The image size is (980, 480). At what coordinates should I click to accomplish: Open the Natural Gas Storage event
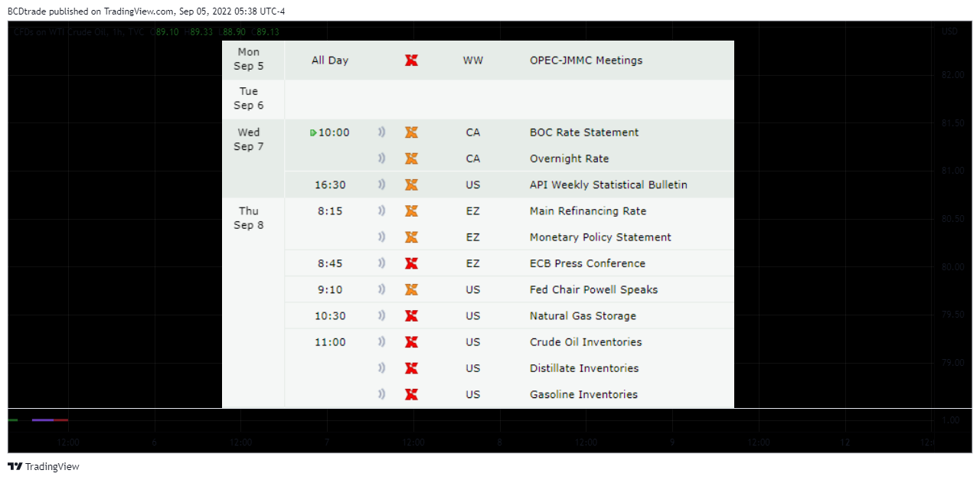click(x=583, y=315)
